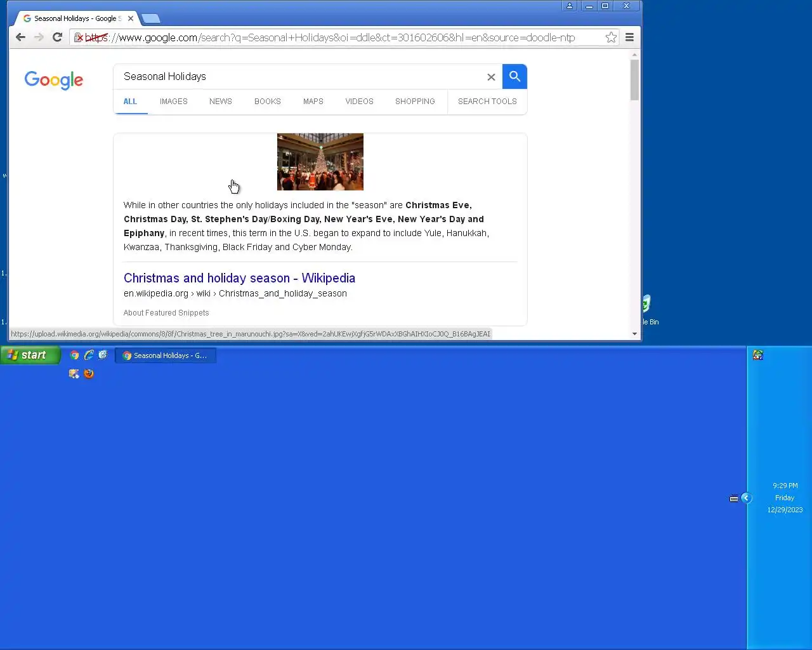Open the Christmas tree thumbnail image
This screenshot has width=812, height=650.
pyautogui.click(x=320, y=162)
